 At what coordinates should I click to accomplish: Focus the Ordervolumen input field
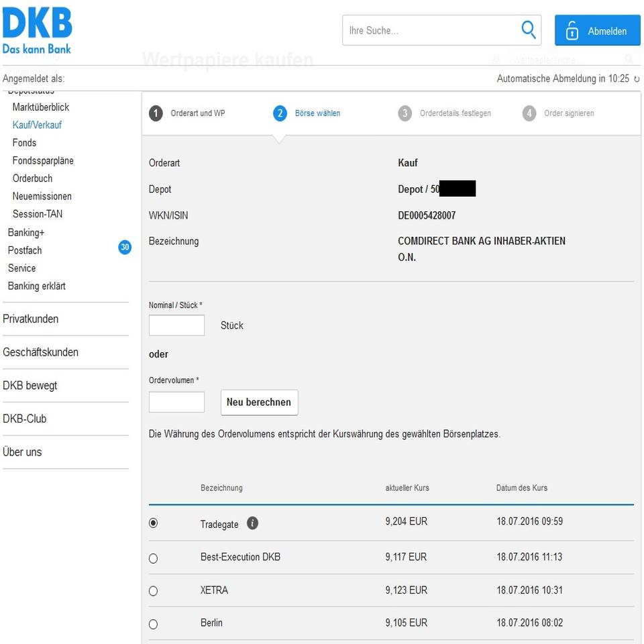(176, 402)
